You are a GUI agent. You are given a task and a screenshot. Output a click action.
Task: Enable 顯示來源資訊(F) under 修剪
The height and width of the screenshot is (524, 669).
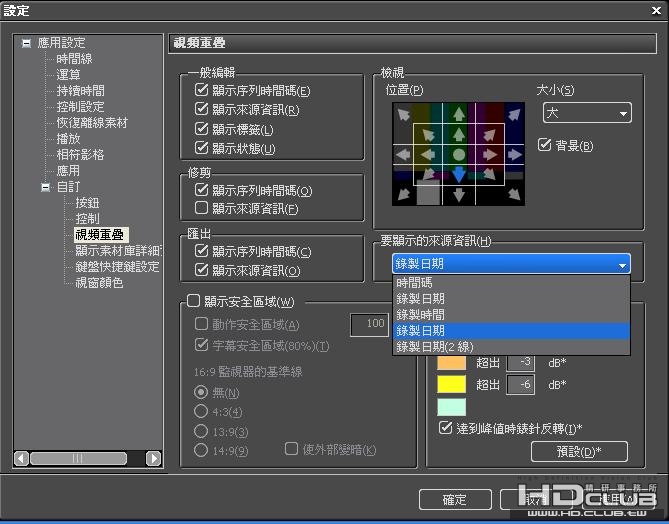tap(201, 208)
